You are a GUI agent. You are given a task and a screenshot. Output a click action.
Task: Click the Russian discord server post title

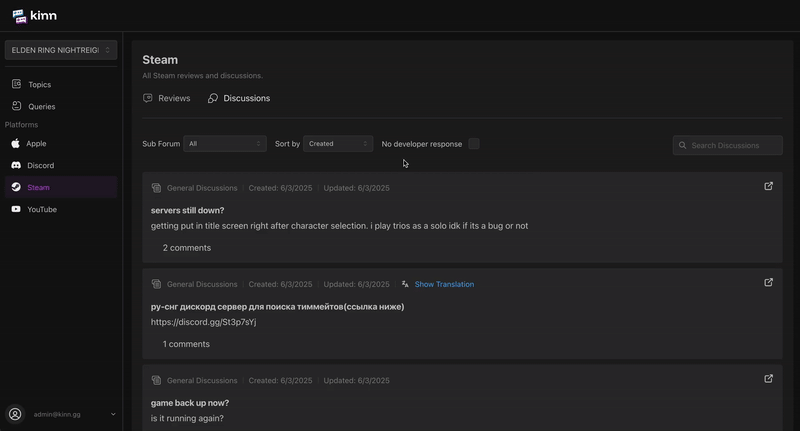[278, 307]
